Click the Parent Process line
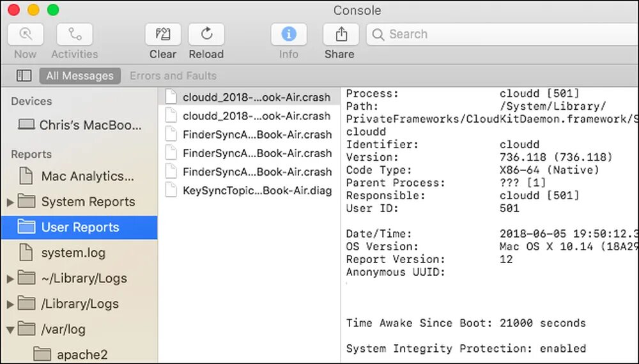The height and width of the screenshot is (364, 639). pyautogui.click(x=446, y=183)
